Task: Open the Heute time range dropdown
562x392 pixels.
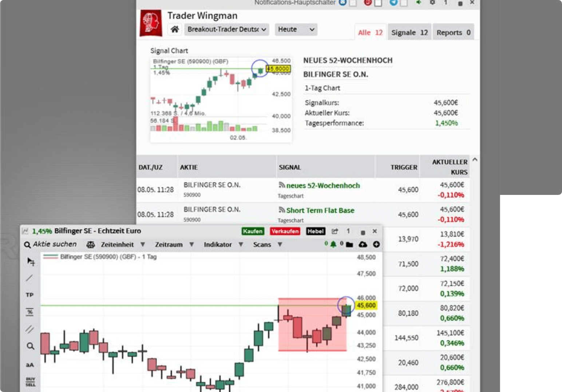Action: point(296,29)
